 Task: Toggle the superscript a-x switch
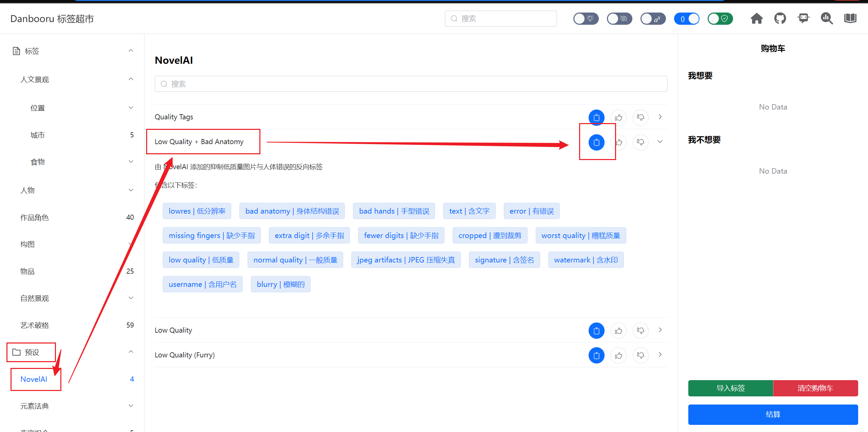[653, 19]
